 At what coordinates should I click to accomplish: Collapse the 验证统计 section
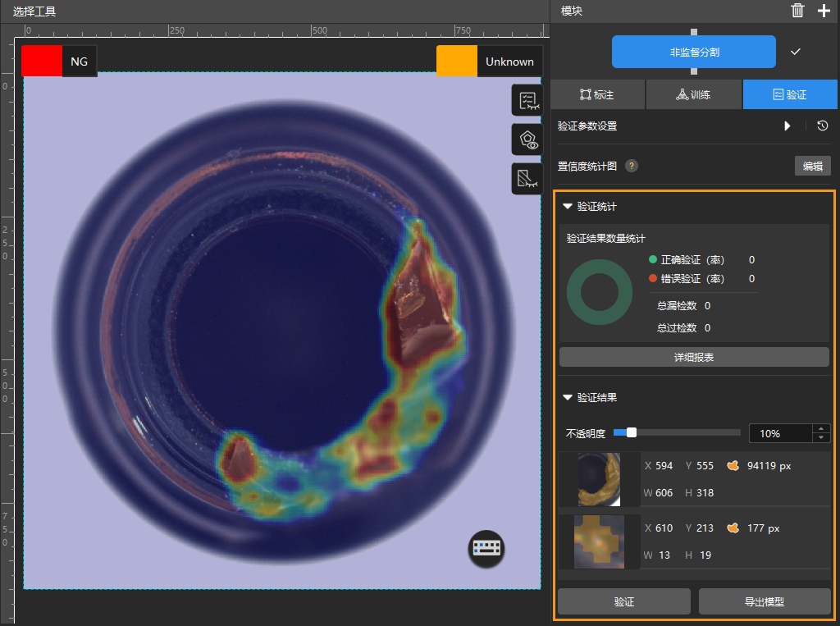[568, 207]
